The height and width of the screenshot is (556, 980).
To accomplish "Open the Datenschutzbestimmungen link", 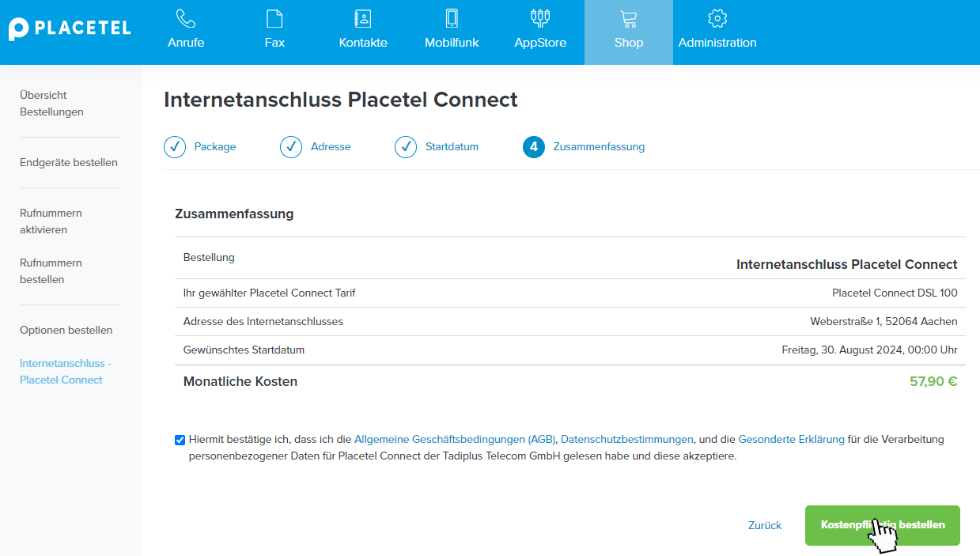I will 626,439.
